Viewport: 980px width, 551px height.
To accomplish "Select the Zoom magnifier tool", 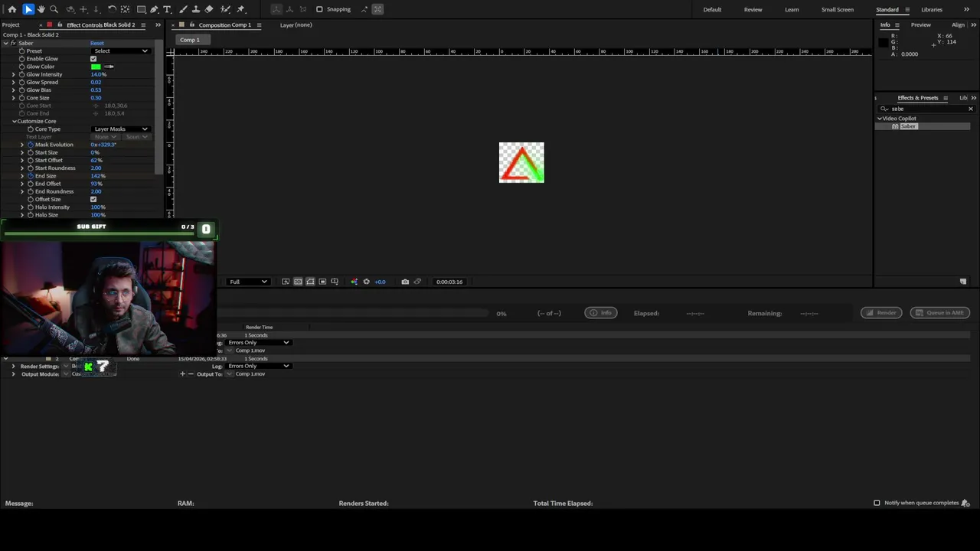I will tap(54, 9).
